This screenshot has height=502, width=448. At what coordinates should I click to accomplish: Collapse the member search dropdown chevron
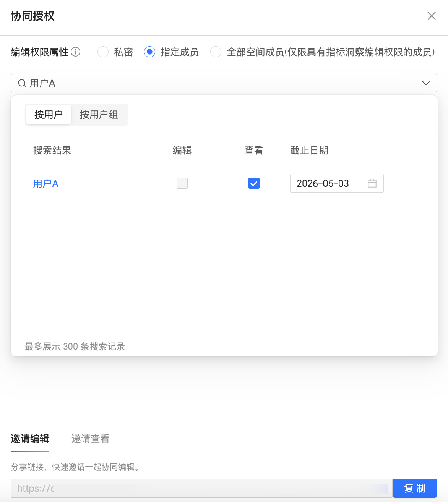426,83
